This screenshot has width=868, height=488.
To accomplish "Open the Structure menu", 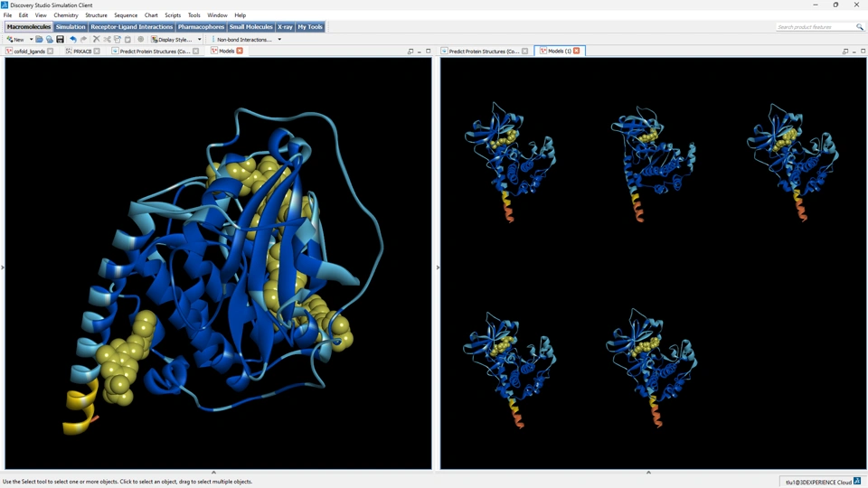I will pos(97,15).
